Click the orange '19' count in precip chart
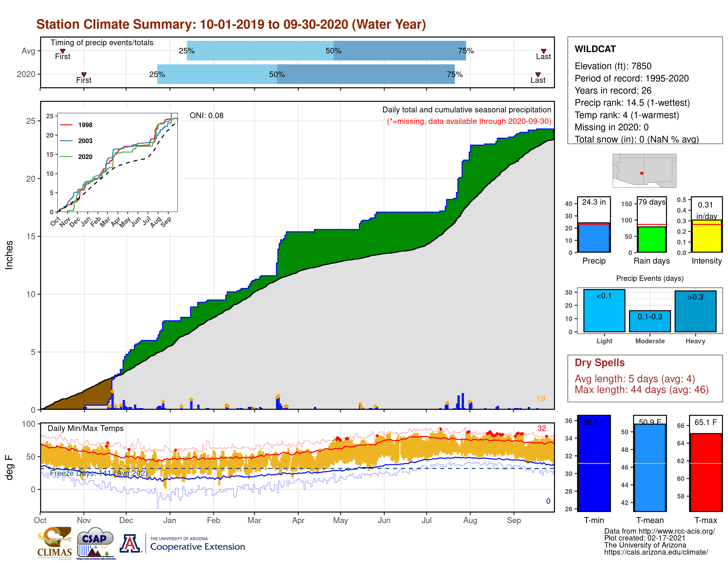The image size is (728, 563). coord(541,399)
